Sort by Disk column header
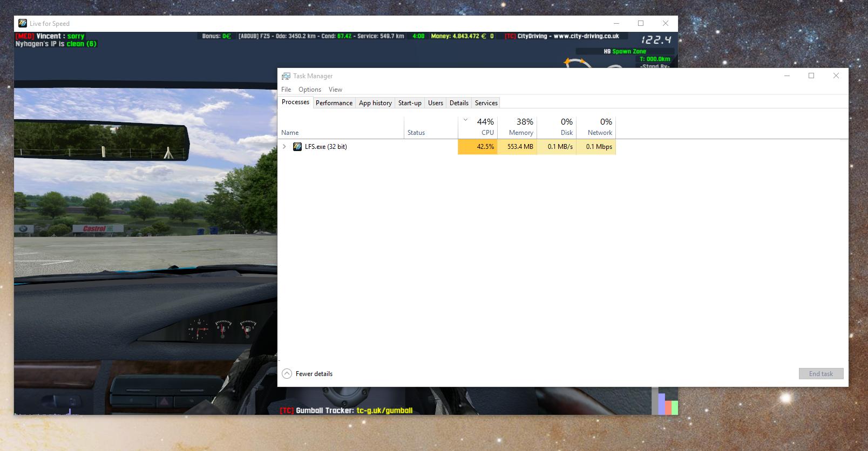The height and width of the screenshot is (451, 868). pos(557,128)
